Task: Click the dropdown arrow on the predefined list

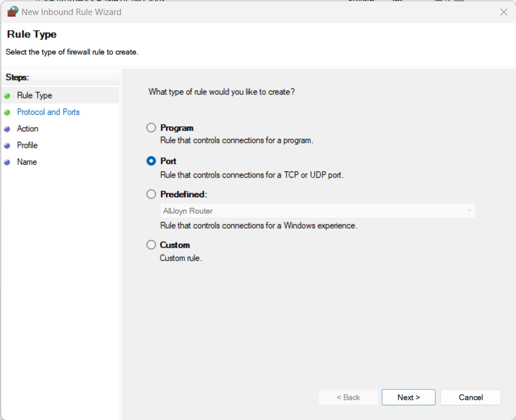Action: (x=469, y=211)
